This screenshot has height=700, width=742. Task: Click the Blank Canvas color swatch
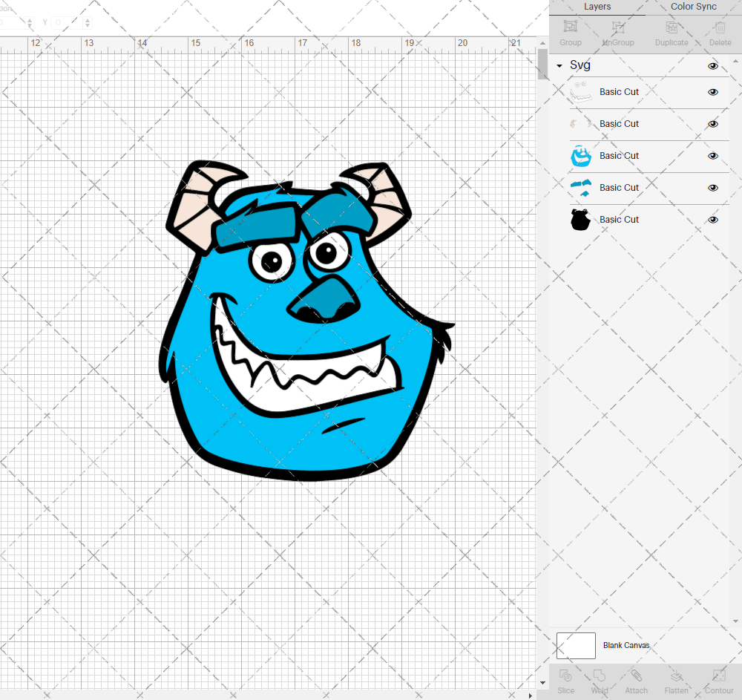pos(576,646)
